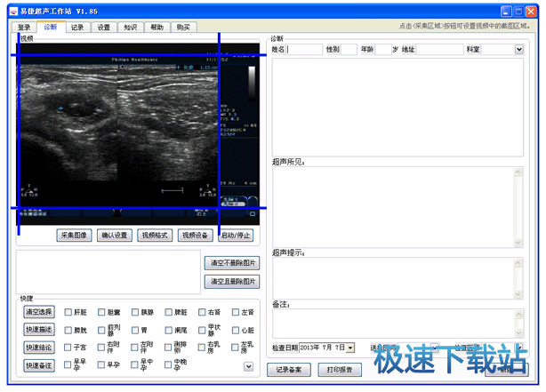Screen dimensions: 546x392
Task: Open the 检查日期 date picker dropdown
Action: coord(350,348)
